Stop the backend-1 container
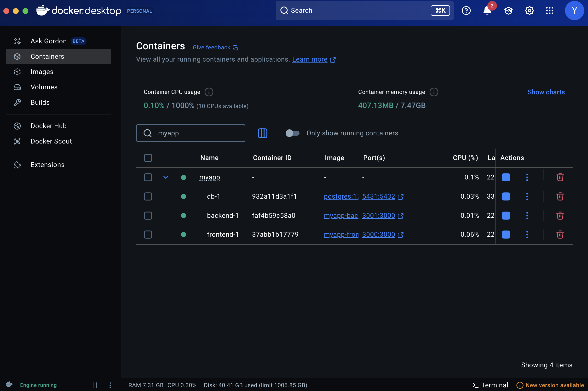Image resolution: width=588 pixels, height=391 pixels. (x=506, y=215)
